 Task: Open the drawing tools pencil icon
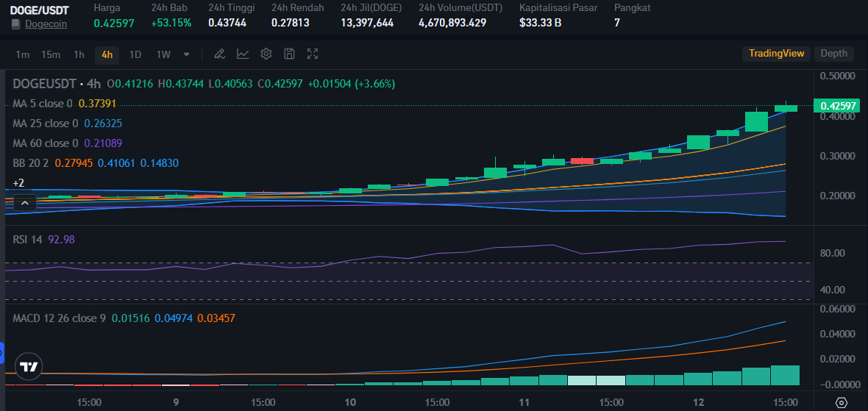pyautogui.click(x=219, y=54)
